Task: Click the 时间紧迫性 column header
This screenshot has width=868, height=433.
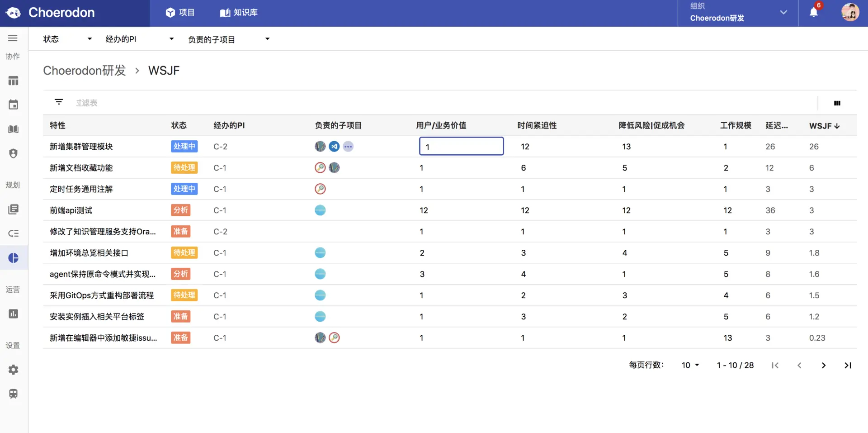Action: click(x=537, y=125)
